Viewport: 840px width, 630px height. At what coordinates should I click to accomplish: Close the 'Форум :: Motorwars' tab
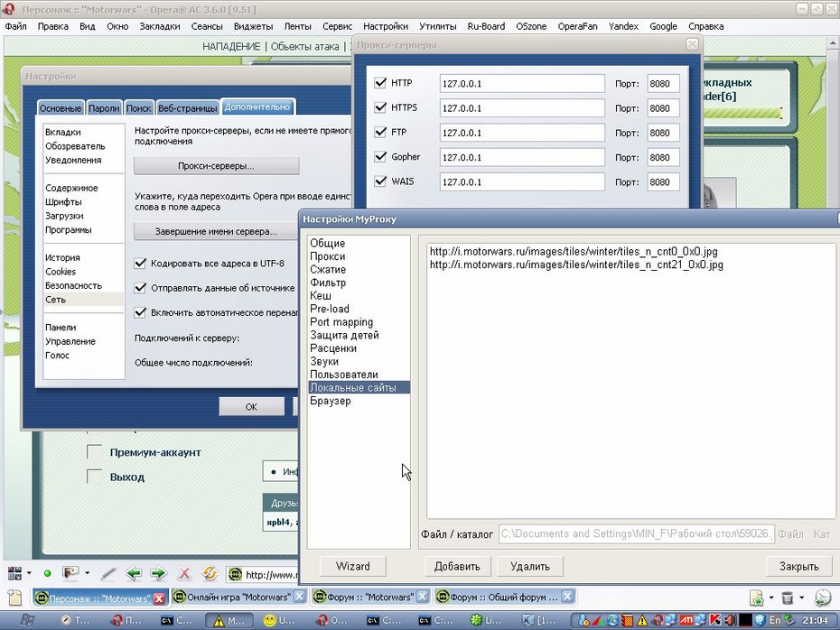pos(423,597)
